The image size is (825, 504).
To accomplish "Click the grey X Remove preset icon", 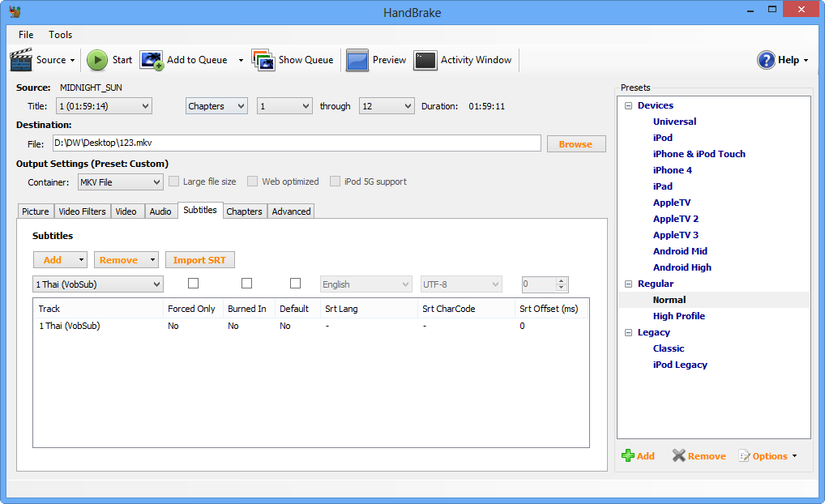I will pos(679,455).
